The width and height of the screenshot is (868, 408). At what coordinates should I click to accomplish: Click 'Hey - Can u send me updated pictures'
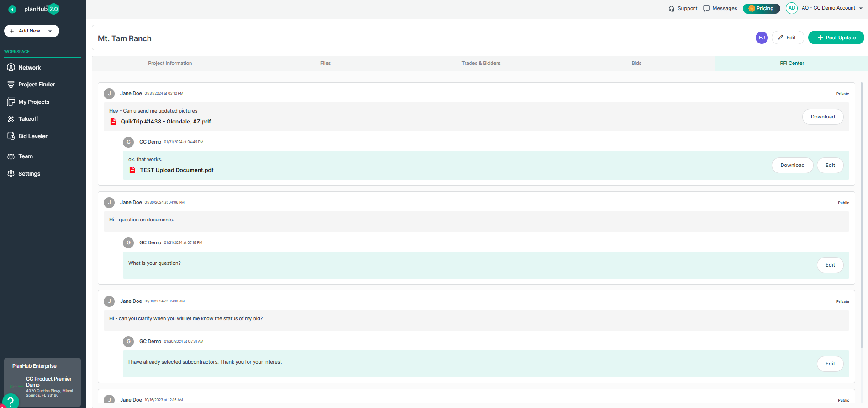pyautogui.click(x=153, y=111)
